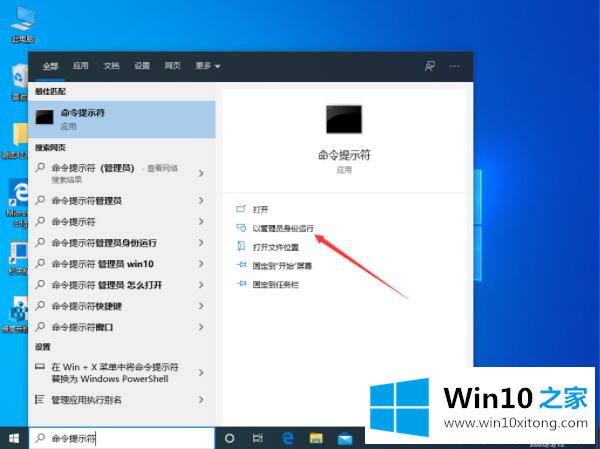600x449 pixels.
Task: Select This PC desktop icon
Action: click(23, 24)
